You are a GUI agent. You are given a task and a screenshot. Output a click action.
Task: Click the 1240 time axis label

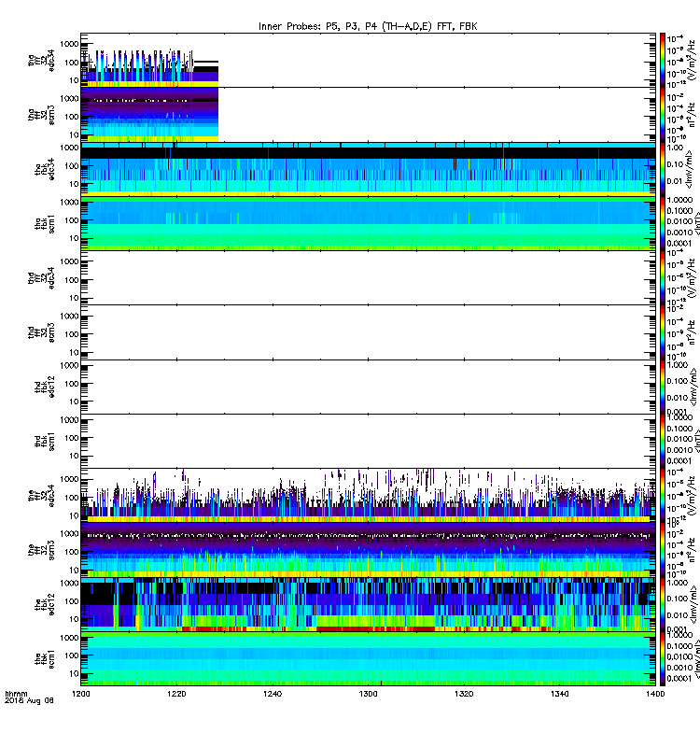272,694
